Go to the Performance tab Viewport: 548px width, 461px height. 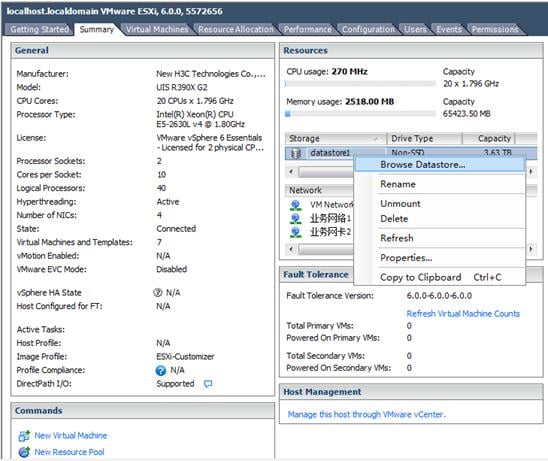[308, 29]
